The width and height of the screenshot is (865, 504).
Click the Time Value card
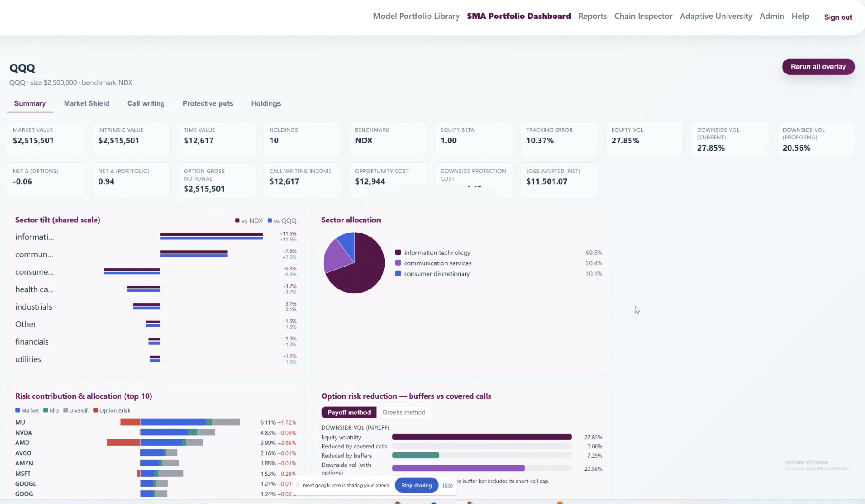[217, 139]
